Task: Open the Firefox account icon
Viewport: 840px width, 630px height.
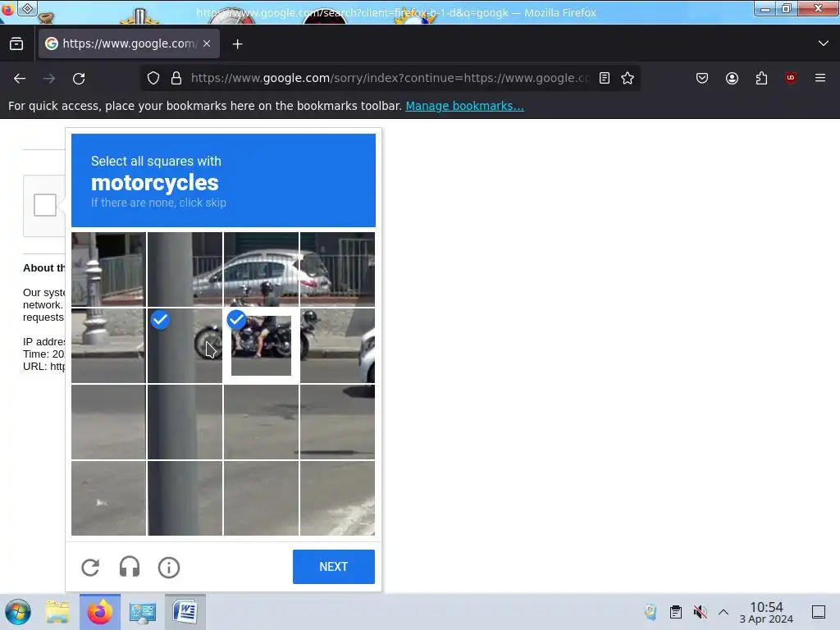Action: click(732, 78)
